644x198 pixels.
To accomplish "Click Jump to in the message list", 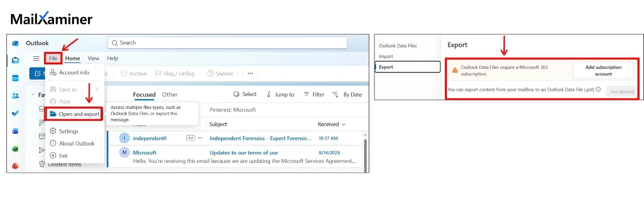I will pos(280,94).
